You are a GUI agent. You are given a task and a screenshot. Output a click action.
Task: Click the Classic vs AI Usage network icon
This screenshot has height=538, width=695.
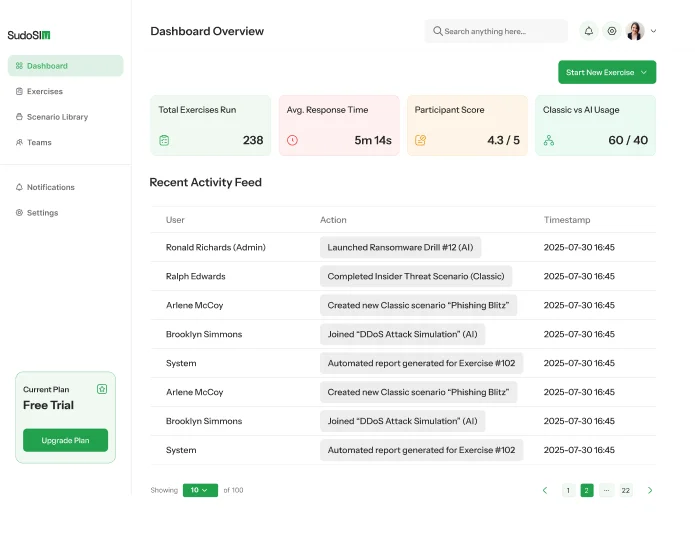point(549,140)
